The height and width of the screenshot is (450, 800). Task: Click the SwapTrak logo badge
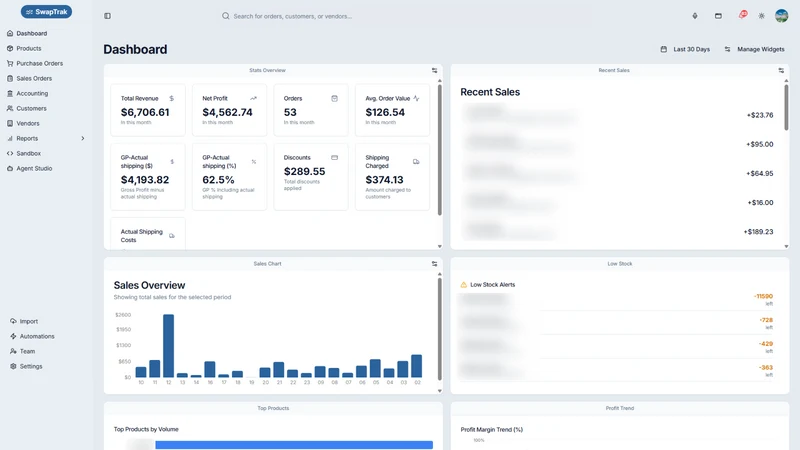coord(46,12)
